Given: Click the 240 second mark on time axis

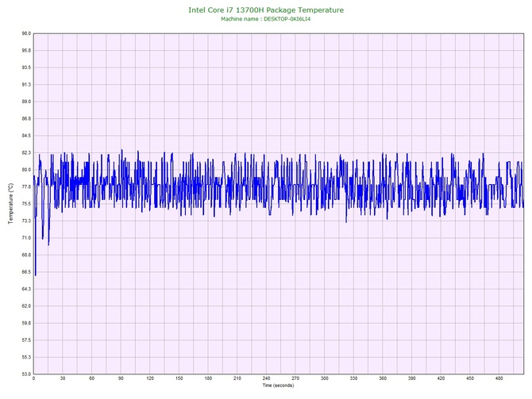Looking at the screenshot, I should pyautogui.click(x=266, y=378).
